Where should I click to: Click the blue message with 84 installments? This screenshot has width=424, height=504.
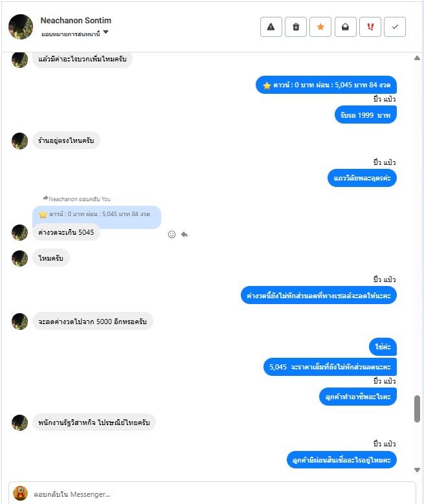326,85
